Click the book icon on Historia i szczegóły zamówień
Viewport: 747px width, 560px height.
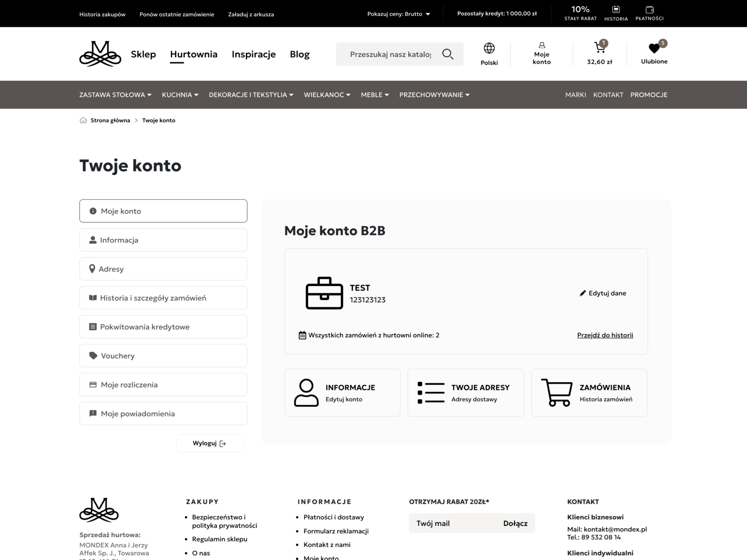93,298
